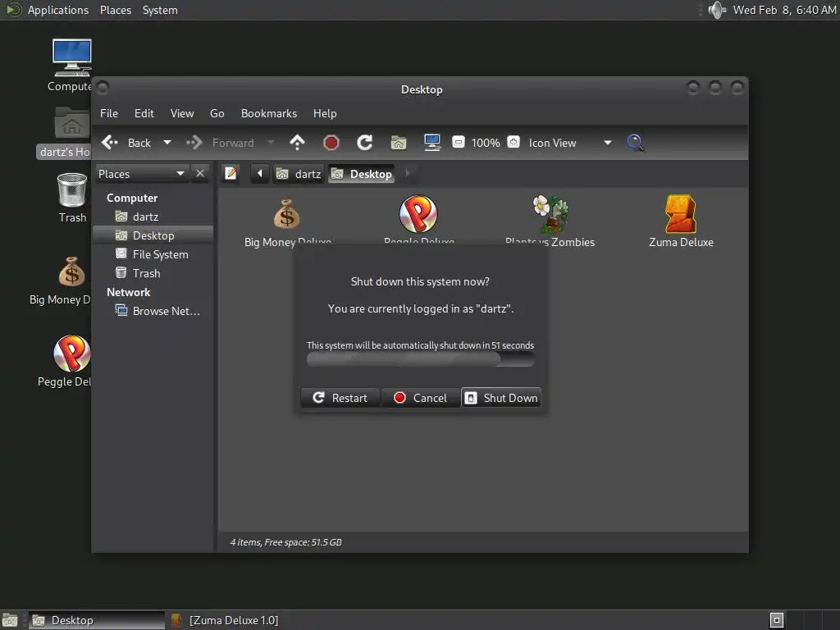Select Big Money Deluxe icon in file pane

point(287,213)
